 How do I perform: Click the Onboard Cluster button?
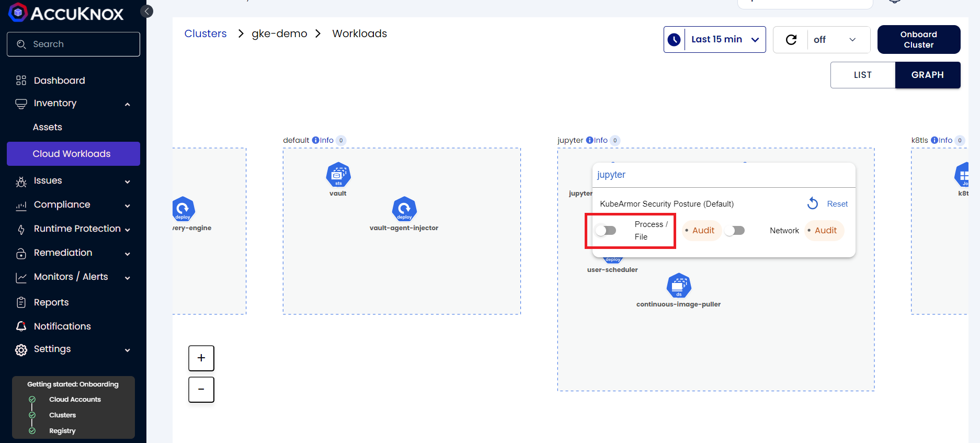pos(918,40)
